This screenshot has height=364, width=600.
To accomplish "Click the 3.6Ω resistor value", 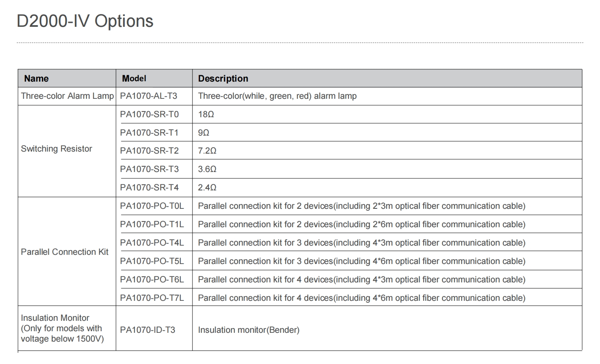I will [x=207, y=169].
